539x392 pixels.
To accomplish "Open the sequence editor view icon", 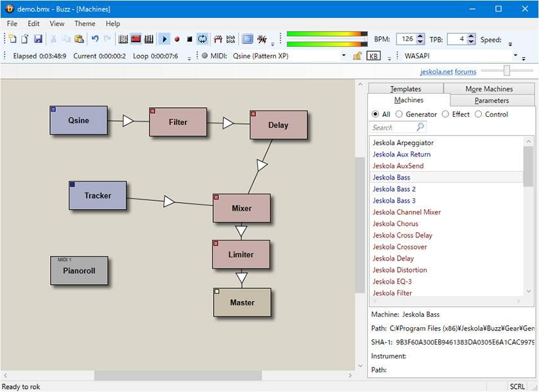I will pyautogui.click(x=148, y=39).
